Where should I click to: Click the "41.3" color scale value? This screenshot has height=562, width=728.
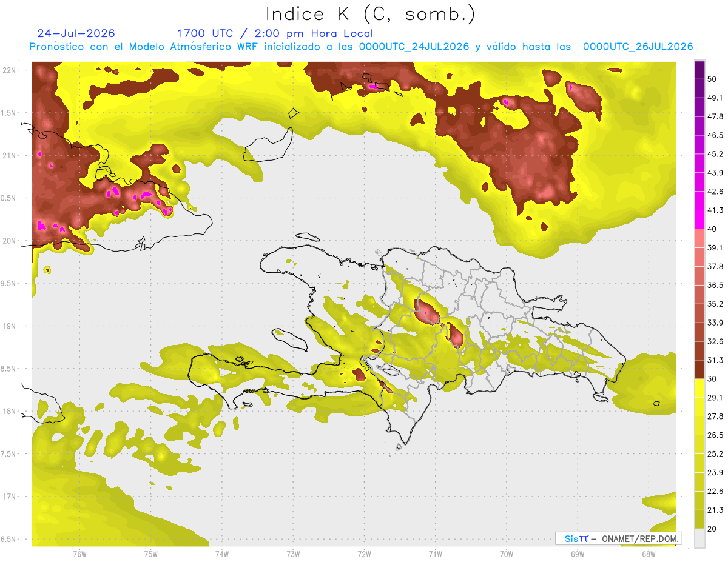tap(715, 210)
